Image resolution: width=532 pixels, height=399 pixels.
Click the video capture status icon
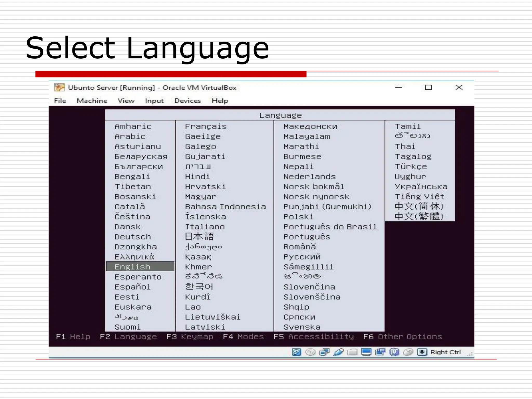click(x=380, y=352)
